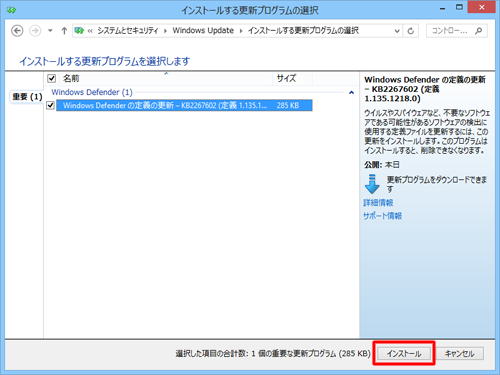Screen dimensions: 500x375
Task: Sort by the サイズ column header
Action: coord(292,79)
